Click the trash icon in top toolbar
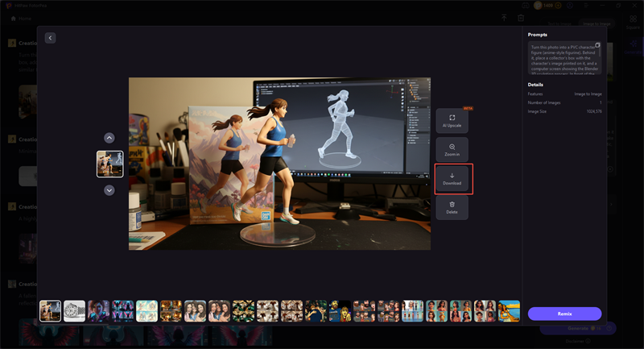 click(522, 18)
